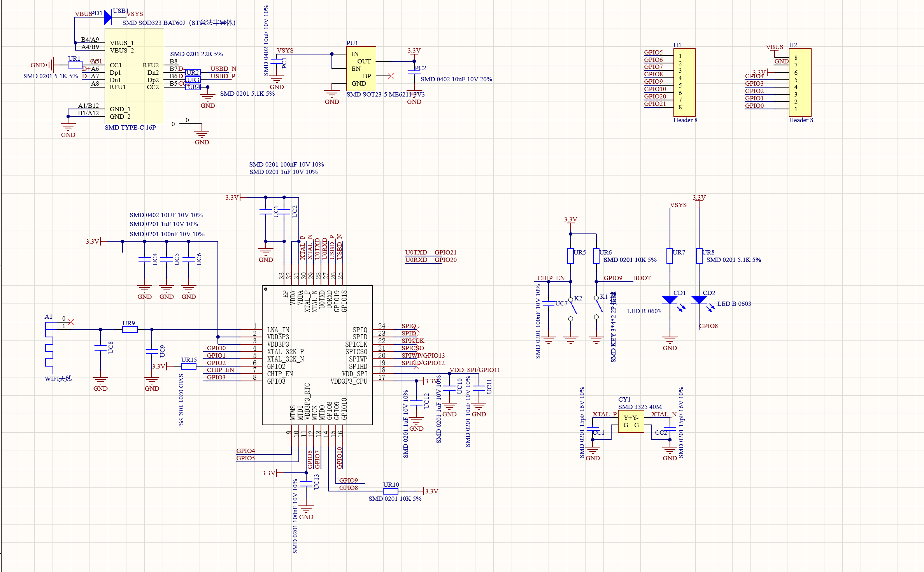Select the CD2 blue LED symbol
The height and width of the screenshot is (572, 924).
pos(699,300)
